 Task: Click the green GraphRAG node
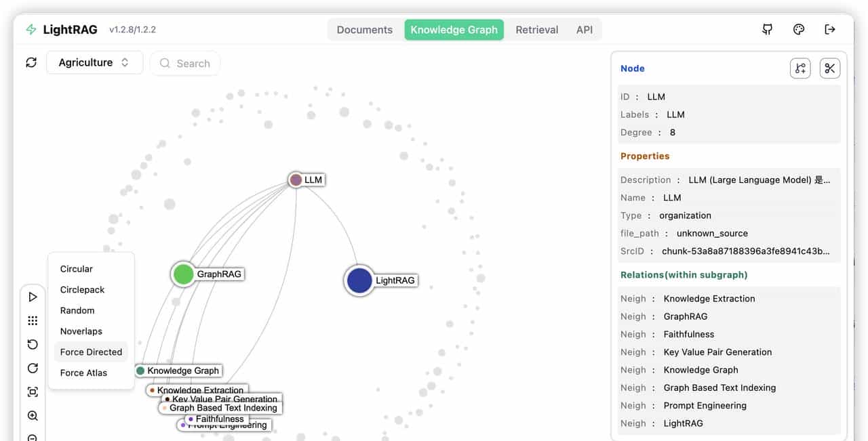183,274
